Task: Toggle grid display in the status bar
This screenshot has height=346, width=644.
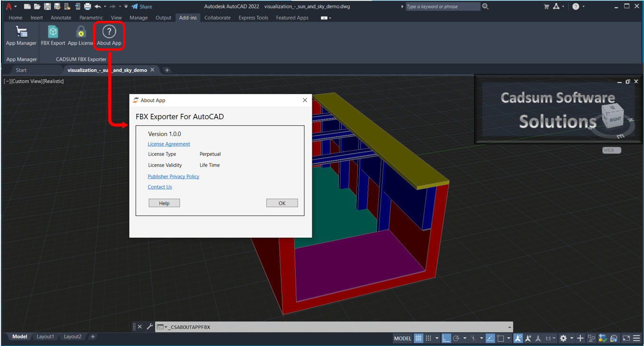Action: click(x=418, y=338)
